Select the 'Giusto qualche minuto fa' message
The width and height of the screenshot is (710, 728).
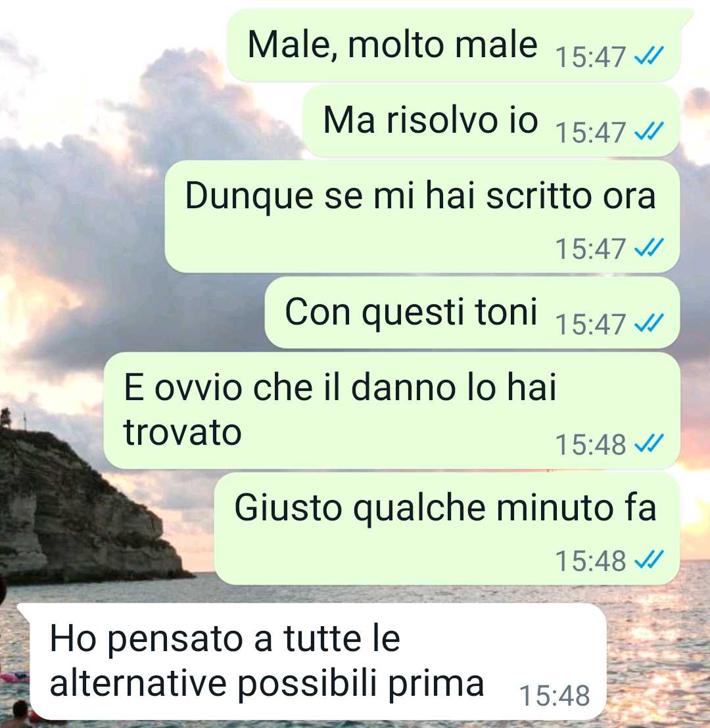pos(448,529)
